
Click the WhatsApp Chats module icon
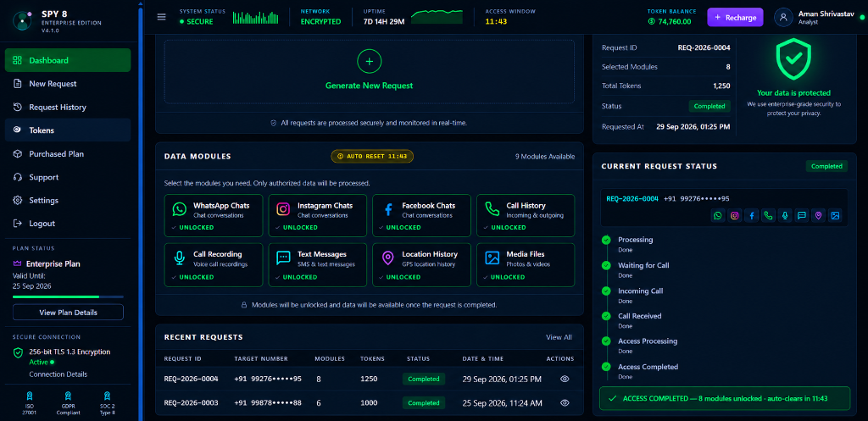coord(180,209)
